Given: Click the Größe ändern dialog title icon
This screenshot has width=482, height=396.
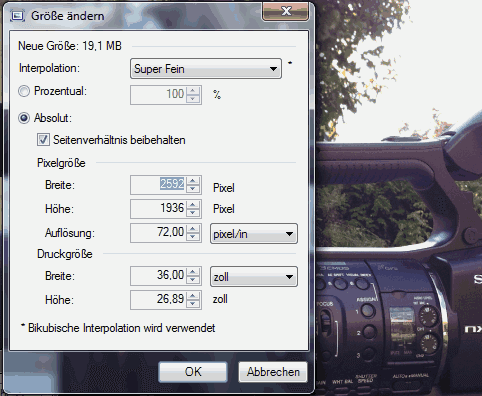Looking at the screenshot, I should point(17,16).
